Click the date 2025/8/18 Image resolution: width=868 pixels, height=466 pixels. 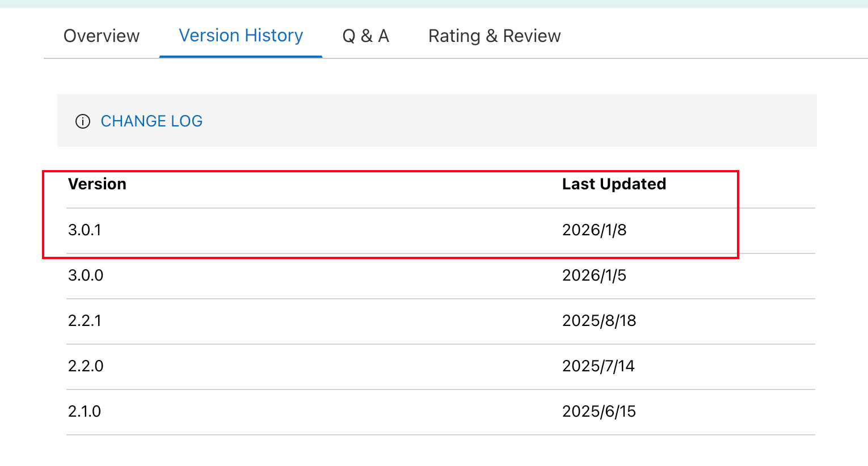tap(599, 320)
